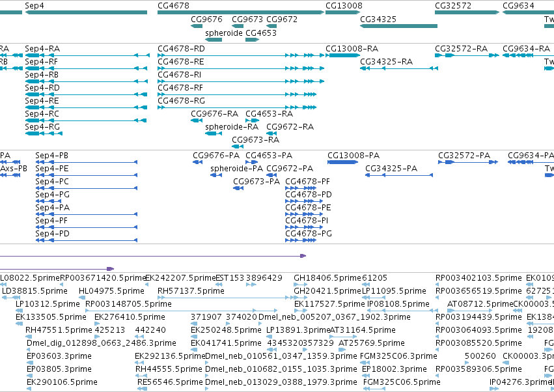Click the CG9672 gene label
Screen dimensions: 554x392
[x=282, y=19]
